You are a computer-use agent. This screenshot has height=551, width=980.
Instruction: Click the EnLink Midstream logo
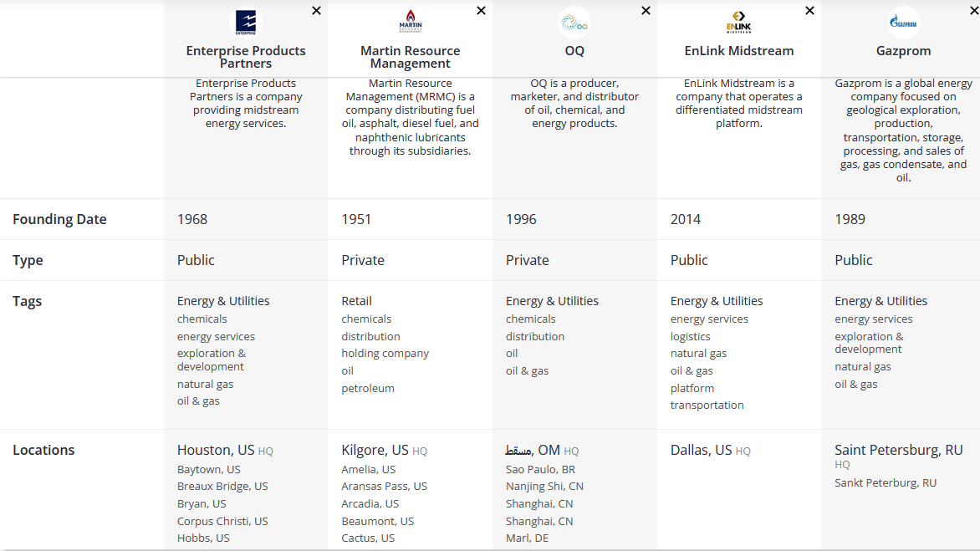(x=738, y=23)
